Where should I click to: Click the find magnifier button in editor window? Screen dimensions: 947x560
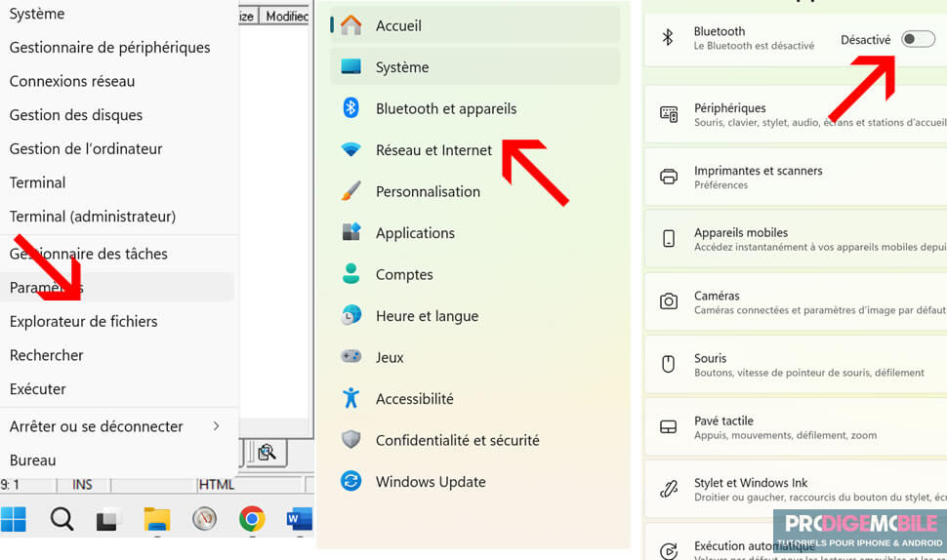267,453
